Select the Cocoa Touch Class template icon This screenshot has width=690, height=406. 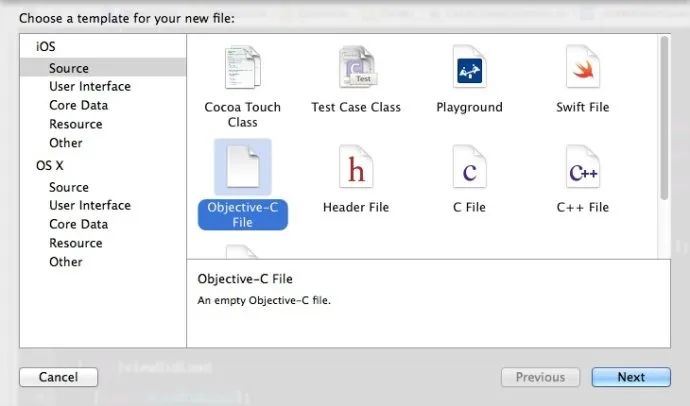pos(242,68)
